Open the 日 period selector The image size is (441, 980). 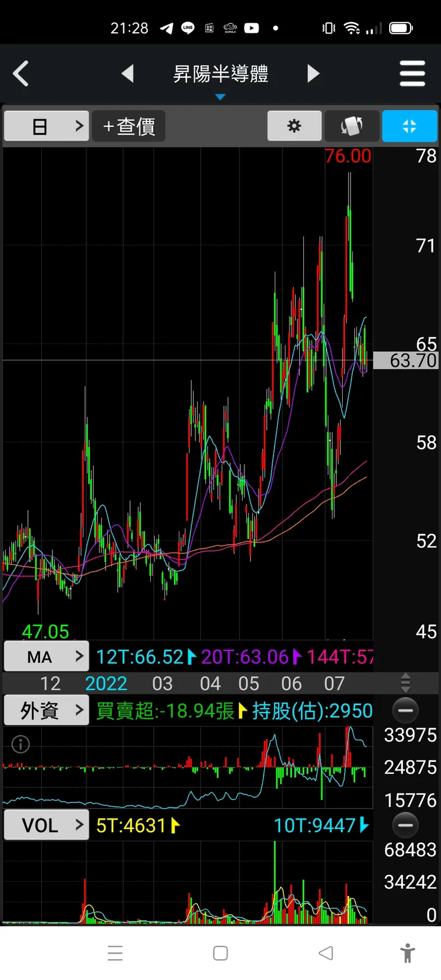46,126
